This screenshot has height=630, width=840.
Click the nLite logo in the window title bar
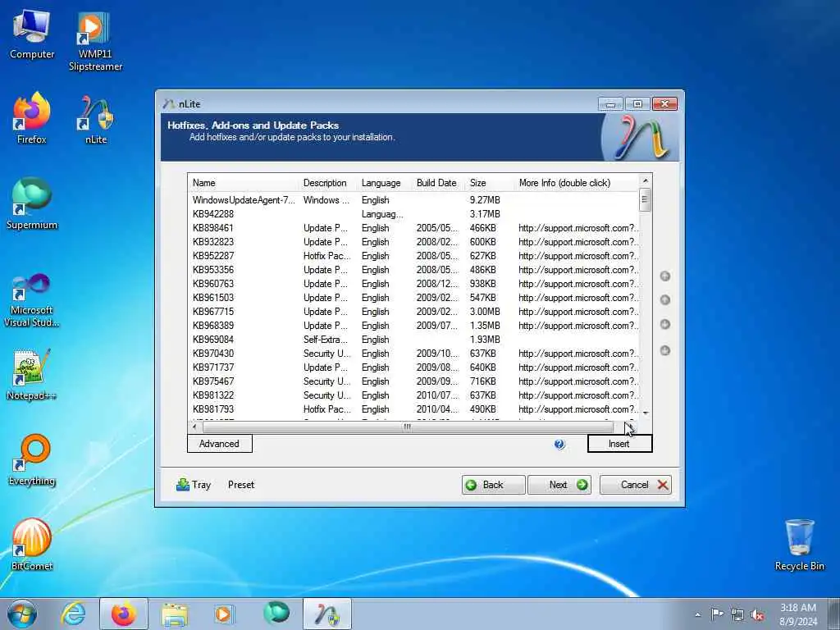click(x=169, y=104)
